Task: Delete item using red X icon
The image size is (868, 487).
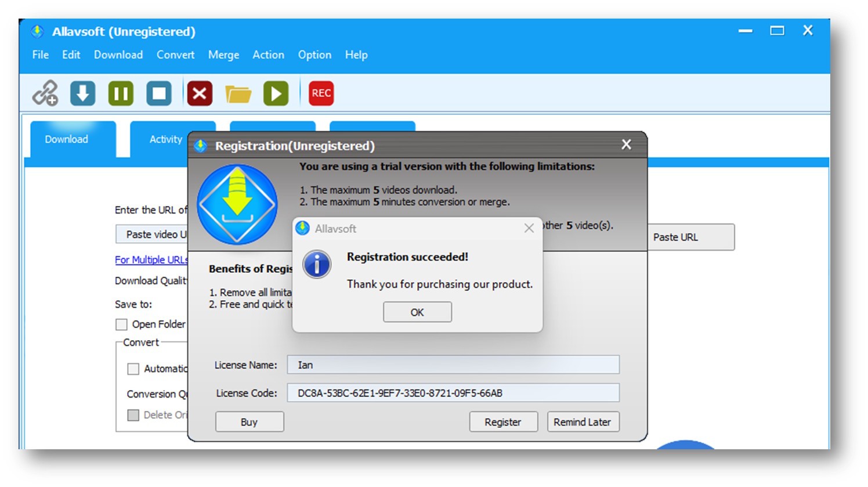Action: click(200, 93)
